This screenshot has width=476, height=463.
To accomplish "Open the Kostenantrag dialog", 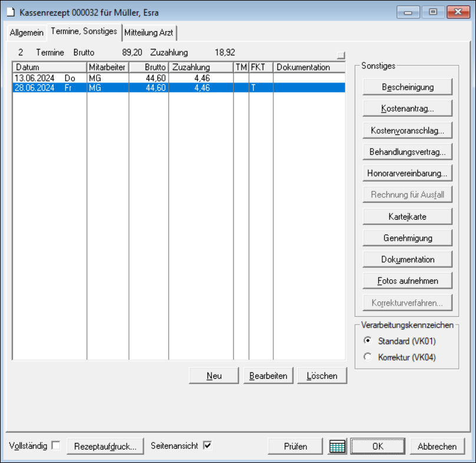I will point(407,108).
